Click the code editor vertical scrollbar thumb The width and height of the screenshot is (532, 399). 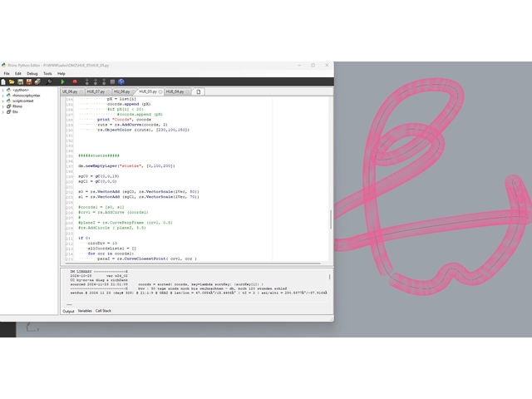coord(331,219)
